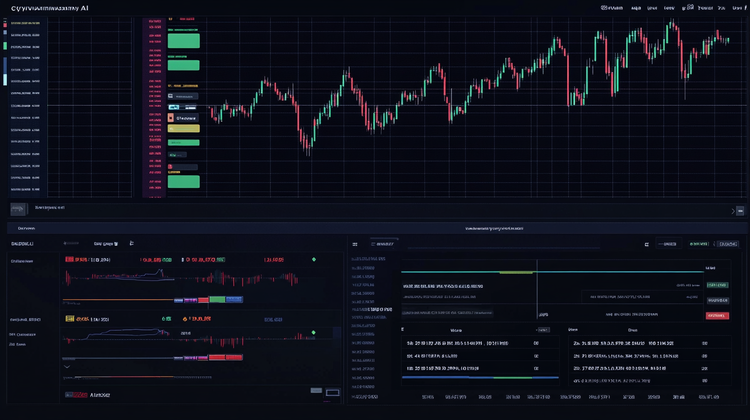This screenshot has height=420, width=750.
Task: Click the yellow badge starting the second indicator row
Action: (70, 319)
